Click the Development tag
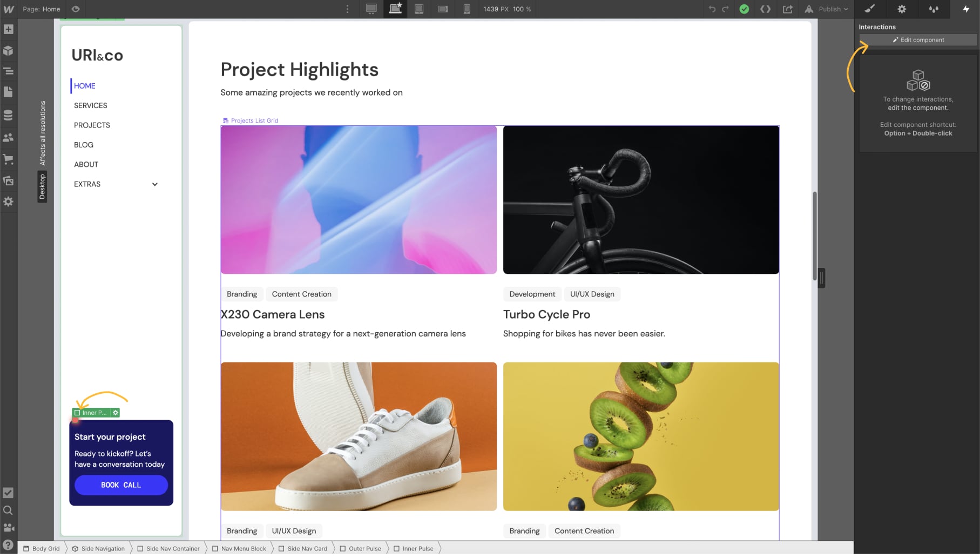The width and height of the screenshot is (980, 558). 532,294
